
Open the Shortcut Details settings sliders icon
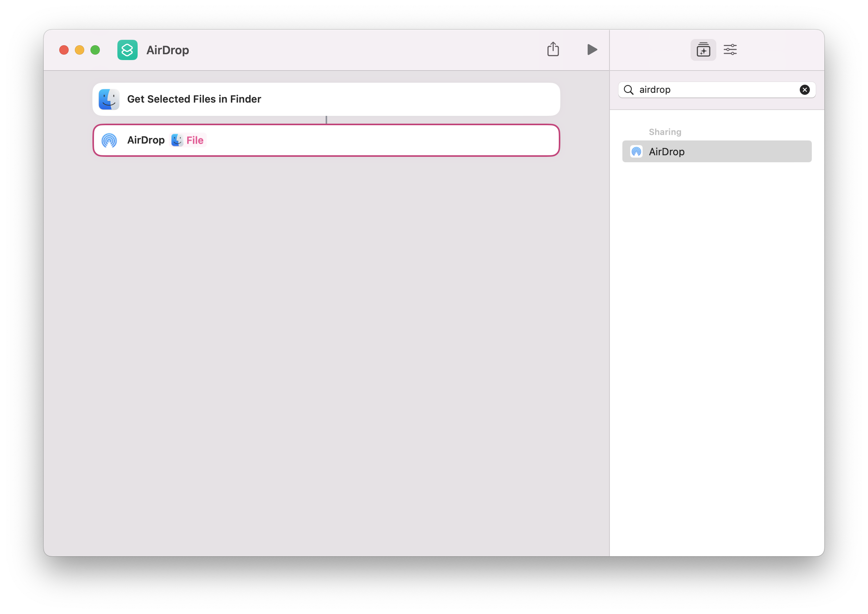tap(730, 50)
